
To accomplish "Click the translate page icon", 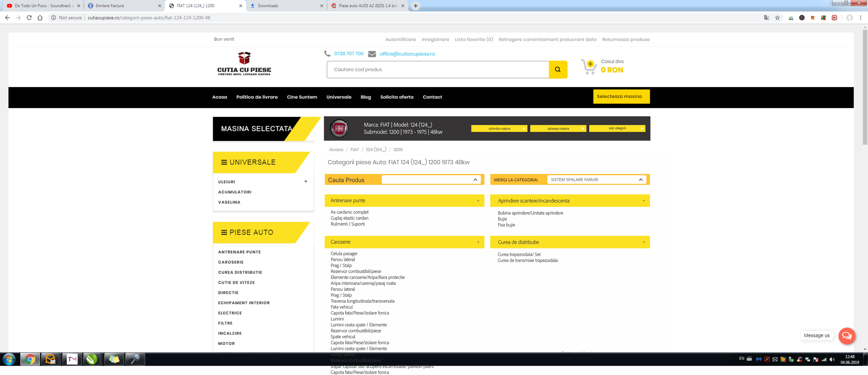I will (x=767, y=18).
